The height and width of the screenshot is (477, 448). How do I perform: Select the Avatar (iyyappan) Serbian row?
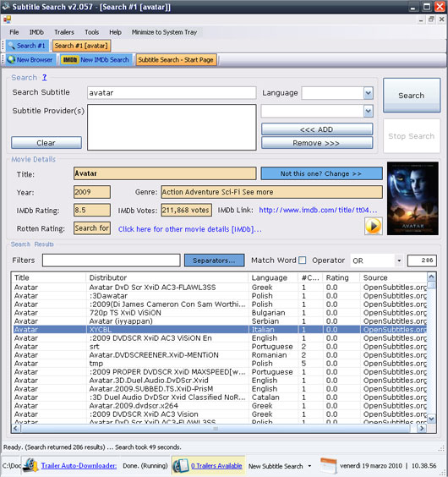pos(221,321)
